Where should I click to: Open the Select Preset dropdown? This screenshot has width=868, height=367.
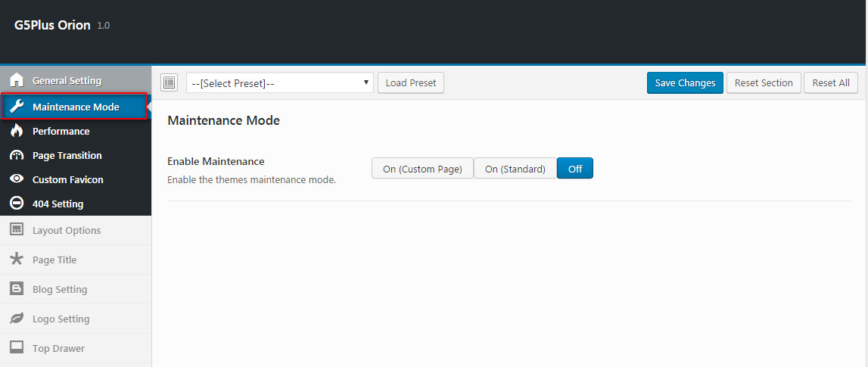pos(279,83)
